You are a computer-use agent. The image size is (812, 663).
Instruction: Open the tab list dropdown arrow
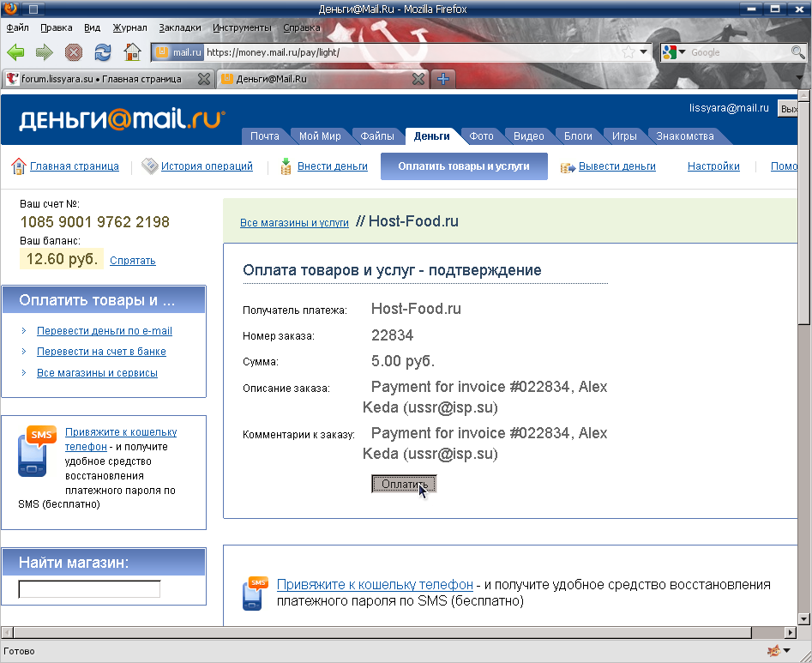799,78
